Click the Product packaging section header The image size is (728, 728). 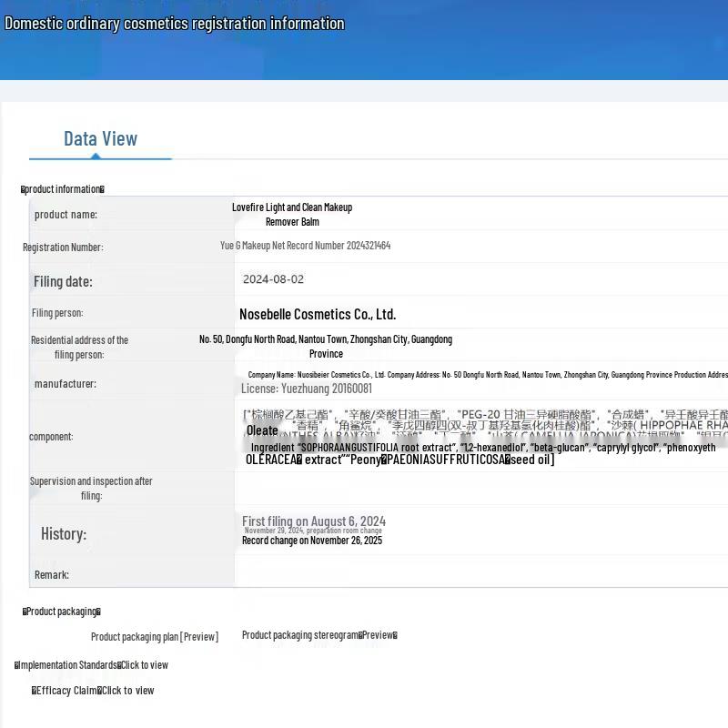tap(61, 612)
